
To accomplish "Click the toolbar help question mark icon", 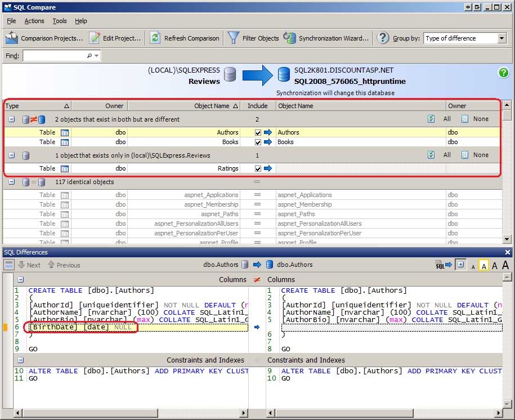I will pyautogui.click(x=383, y=38).
